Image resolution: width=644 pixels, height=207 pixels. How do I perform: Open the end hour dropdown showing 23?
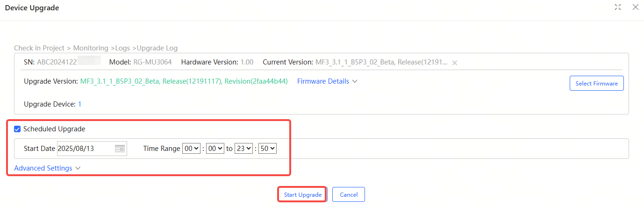(244, 149)
